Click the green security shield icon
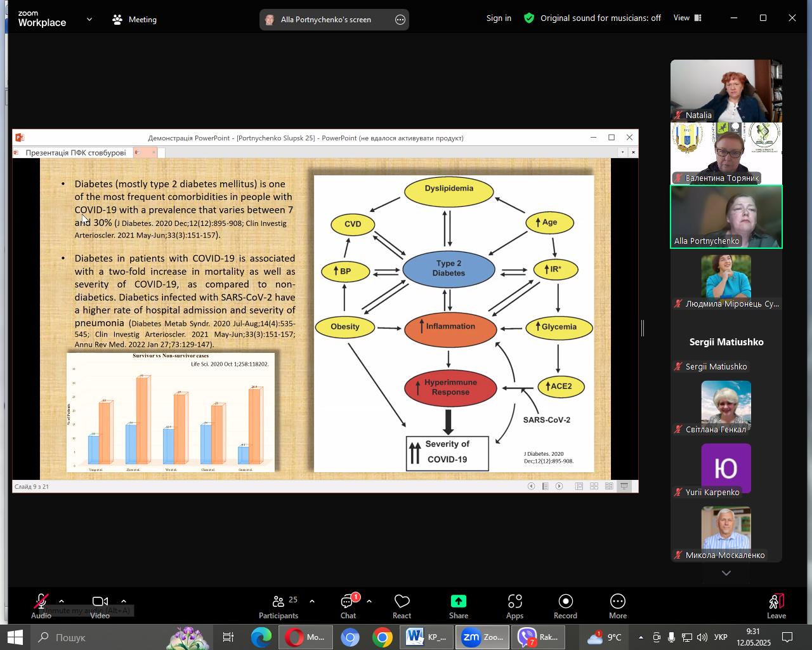Viewport: 812px width, 650px height. (529, 18)
